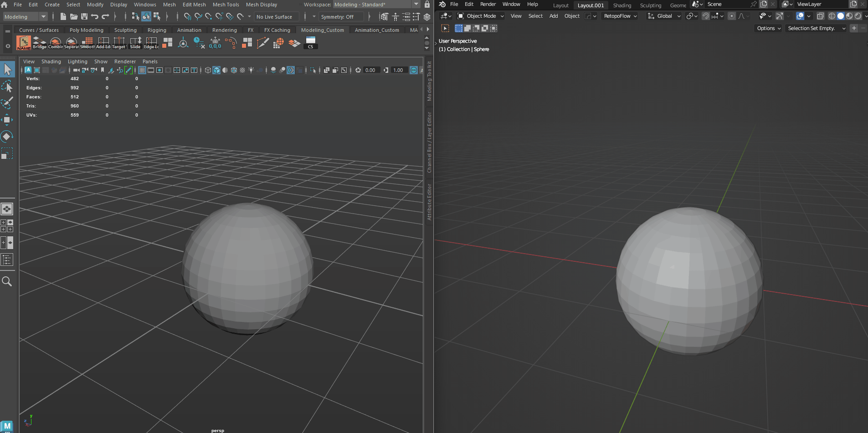The width and height of the screenshot is (868, 433).
Task: Open Blender viewport Add menu
Action: (554, 16)
